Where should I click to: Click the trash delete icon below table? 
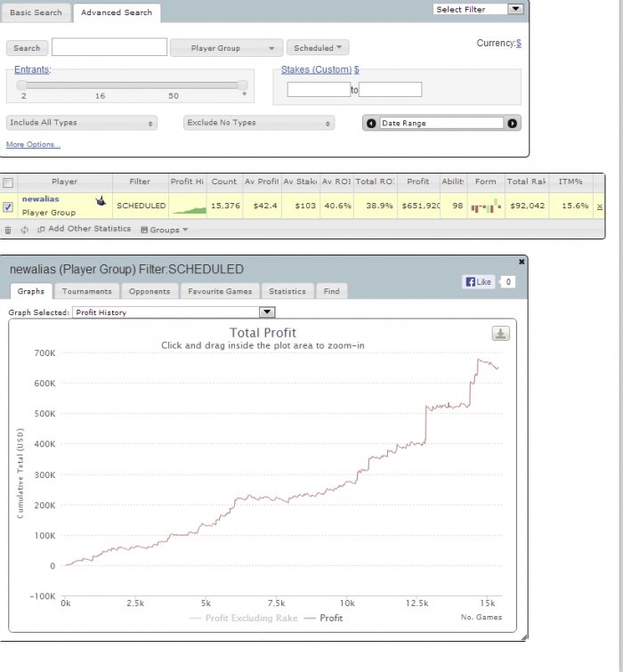tap(8, 231)
